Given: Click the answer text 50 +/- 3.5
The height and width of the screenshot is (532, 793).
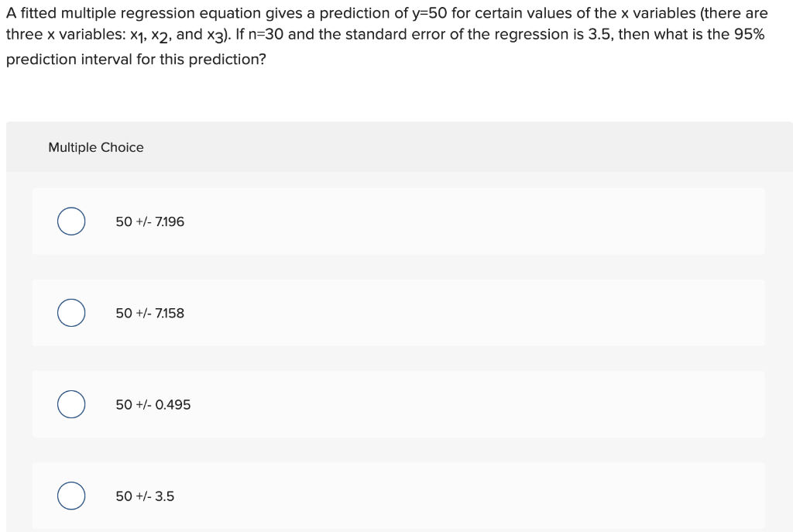Looking at the screenshot, I should click(x=145, y=496).
